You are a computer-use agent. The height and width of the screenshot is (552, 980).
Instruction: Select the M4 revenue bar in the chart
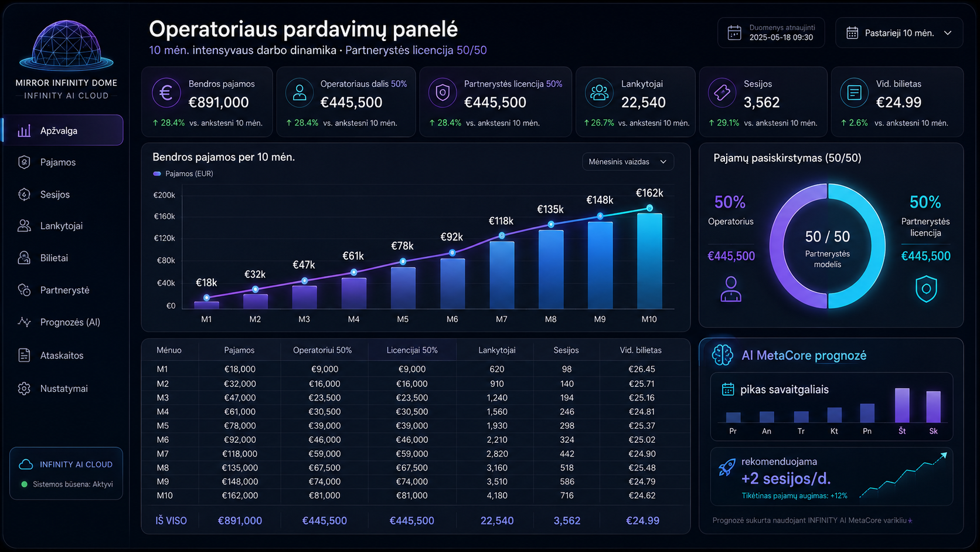354,293
